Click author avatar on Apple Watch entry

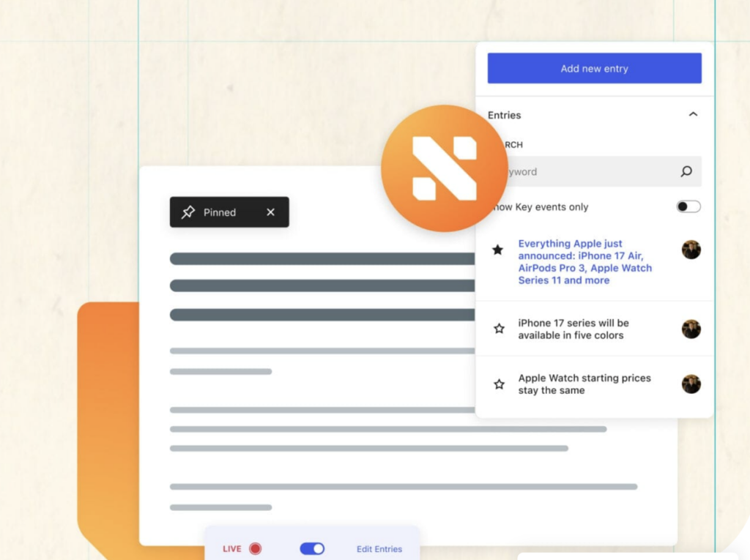(691, 384)
